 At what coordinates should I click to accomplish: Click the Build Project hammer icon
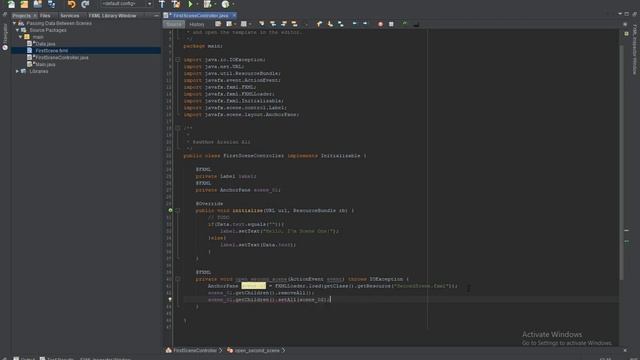(x=162, y=4)
